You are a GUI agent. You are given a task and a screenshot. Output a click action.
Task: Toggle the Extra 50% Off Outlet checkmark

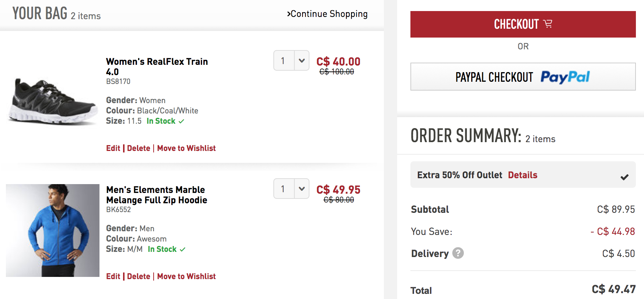[x=624, y=177]
